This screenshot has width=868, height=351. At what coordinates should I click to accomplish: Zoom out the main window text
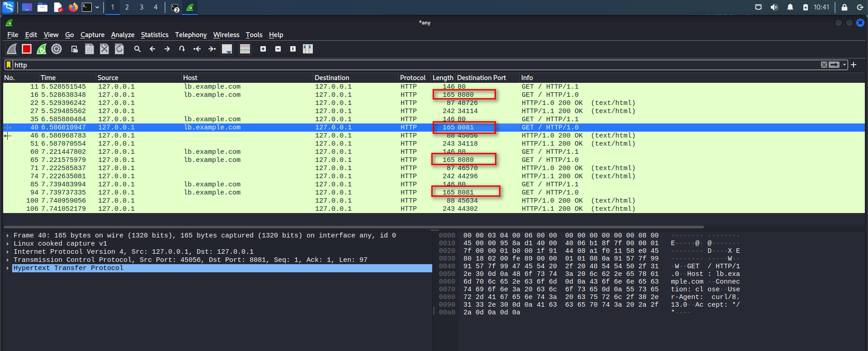[278, 49]
